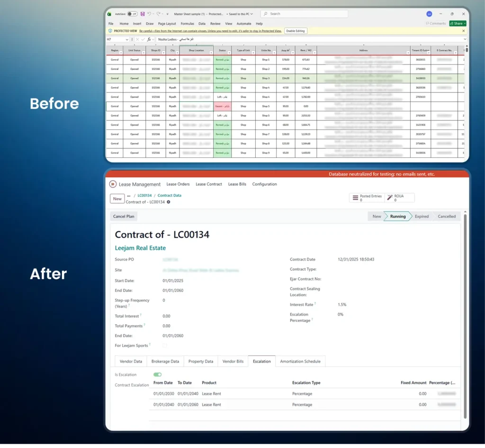Open the Home ribbon tab
This screenshot has height=448, width=485.
click(x=124, y=24)
